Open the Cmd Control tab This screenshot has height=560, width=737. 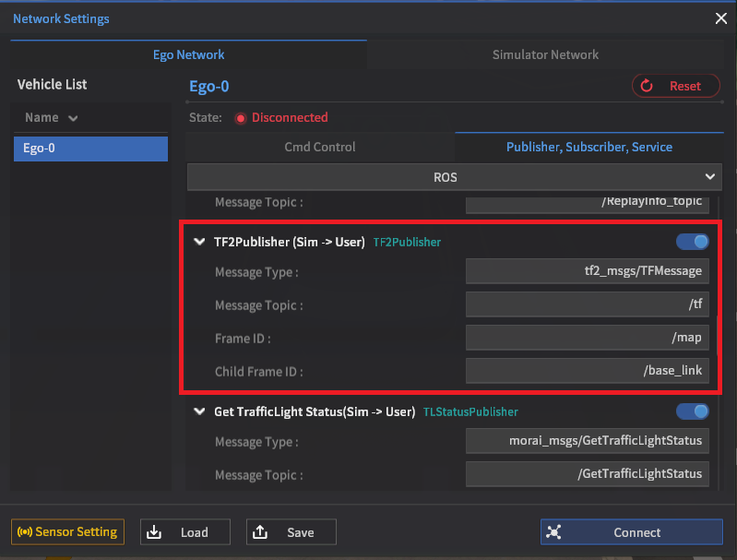(320, 147)
